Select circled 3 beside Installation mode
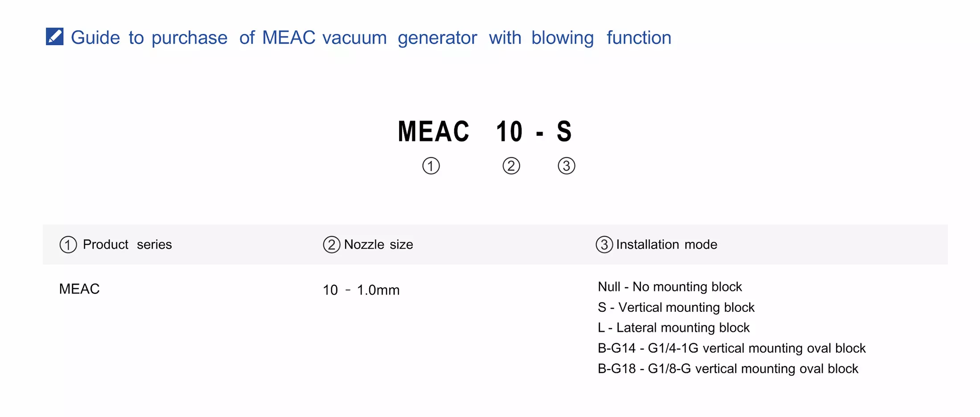This screenshot has width=980, height=417. [x=604, y=245]
